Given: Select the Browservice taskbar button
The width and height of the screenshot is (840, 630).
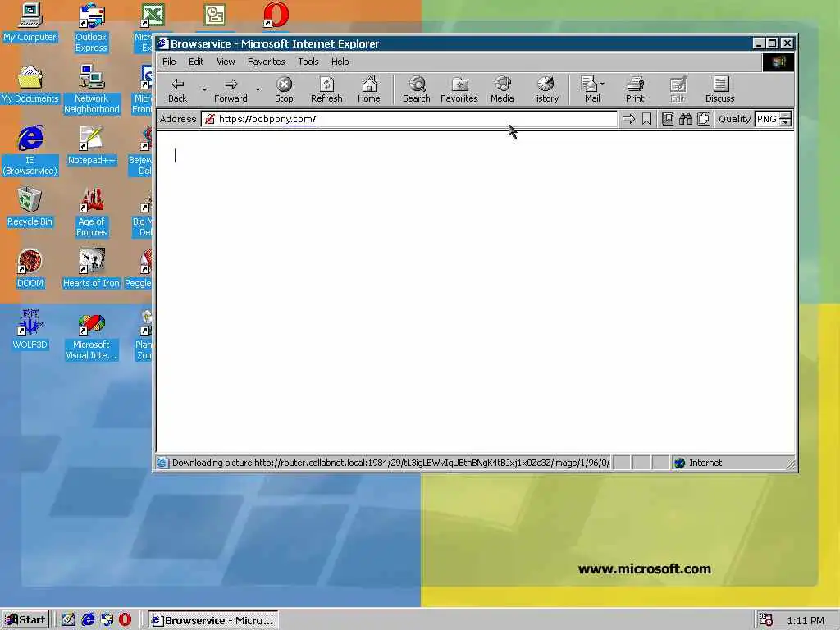Looking at the screenshot, I should tap(213, 620).
